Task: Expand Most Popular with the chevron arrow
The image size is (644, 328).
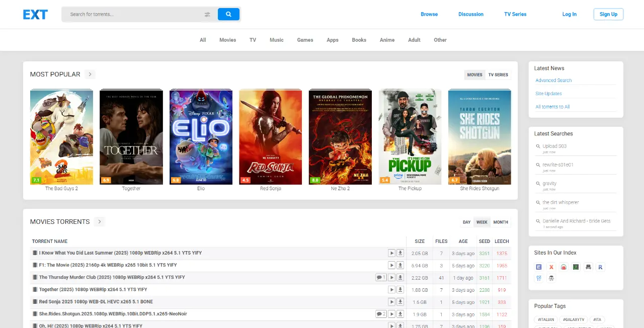Action: click(90, 74)
